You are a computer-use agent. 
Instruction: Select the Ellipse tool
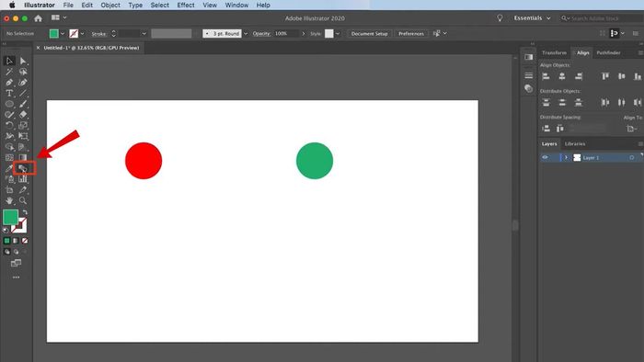(9, 104)
